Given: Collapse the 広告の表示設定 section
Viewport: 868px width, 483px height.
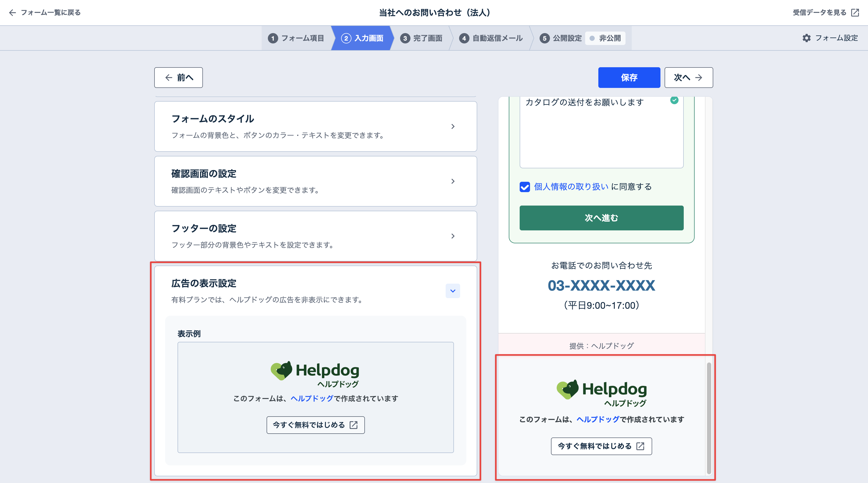Looking at the screenshot, I should [453, 291].
